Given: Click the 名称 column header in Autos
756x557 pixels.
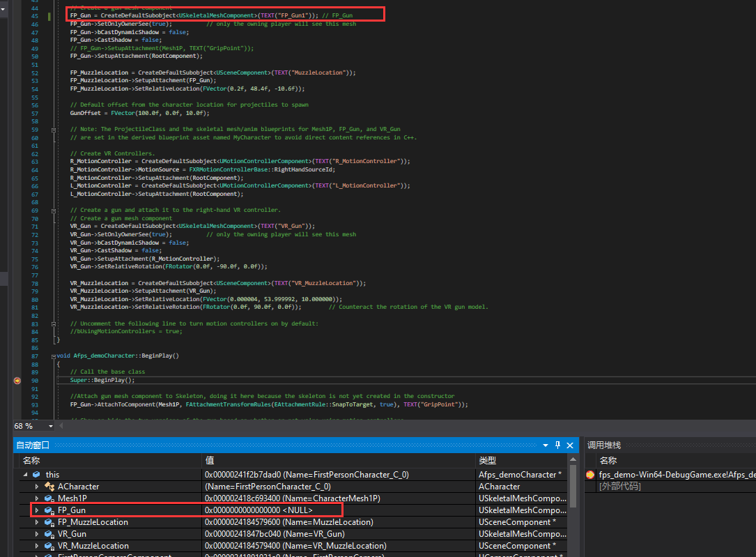Looking at the screenshot, I should point(32,460).
